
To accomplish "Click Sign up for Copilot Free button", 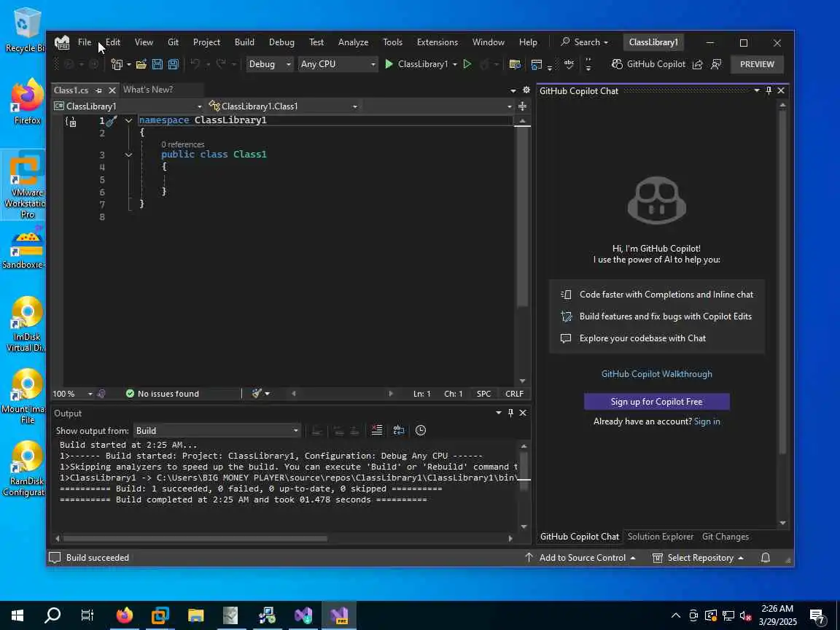I will [x=656, y=402].
